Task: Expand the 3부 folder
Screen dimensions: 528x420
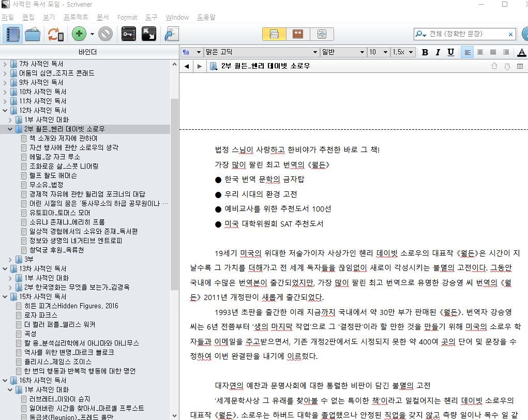Action: pyautogui.click(x=10, y=259)
